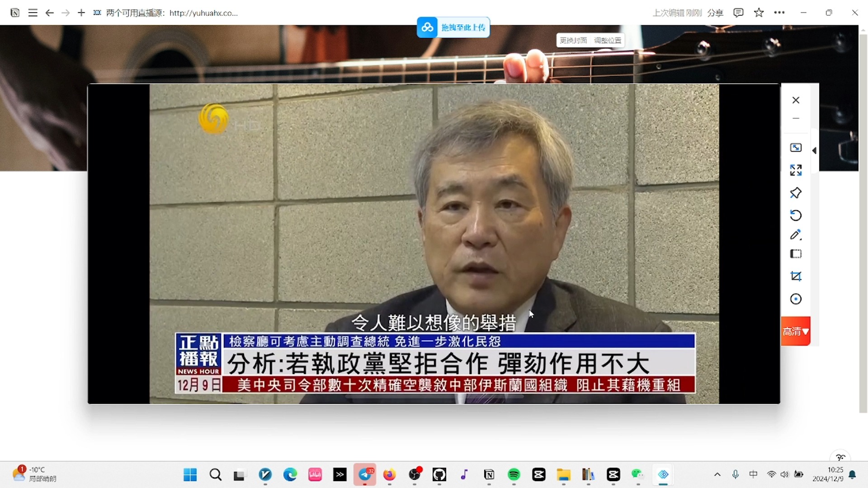This screenshot has height=488, width=868.
Task: Open the Notion app from the taskbar
Action: 489,474
